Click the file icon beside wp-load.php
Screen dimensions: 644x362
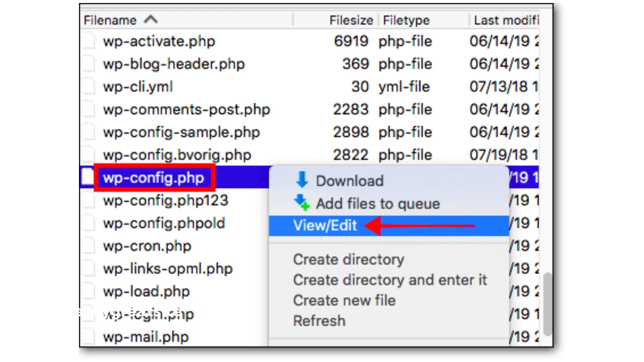click(x=88, y=291)
